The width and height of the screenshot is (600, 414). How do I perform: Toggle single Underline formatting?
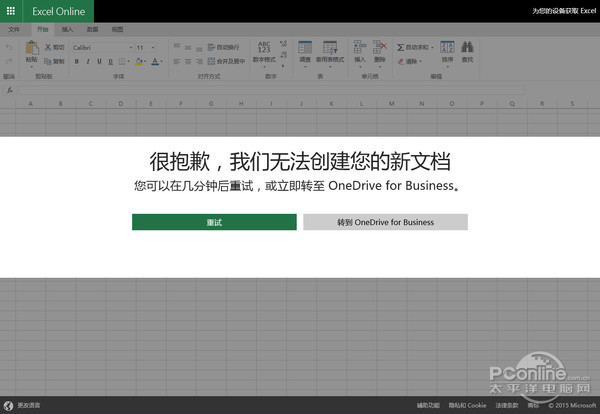(x=99, y=61)
